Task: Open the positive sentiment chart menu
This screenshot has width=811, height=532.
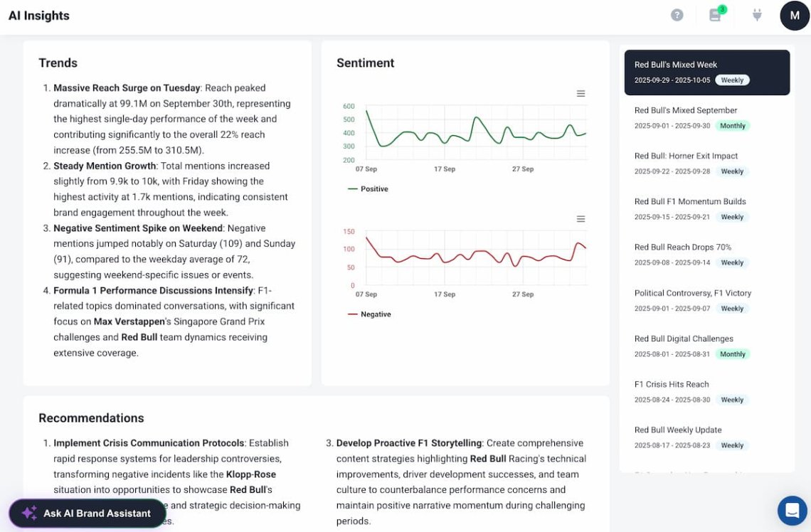Action: pos(581,94)
